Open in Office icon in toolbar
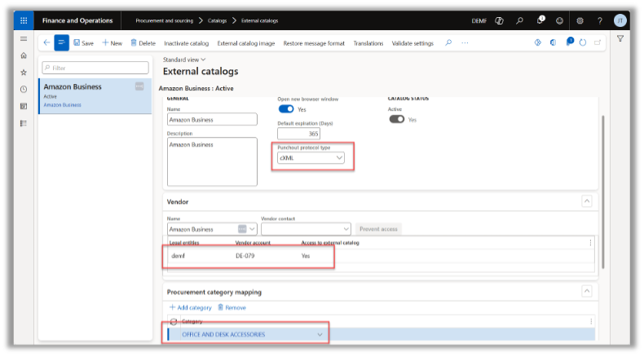This screenshot has width=644, height=357. 553,42
